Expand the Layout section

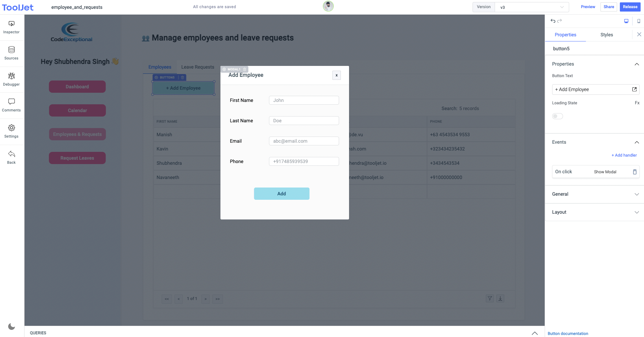click(594, 212)
